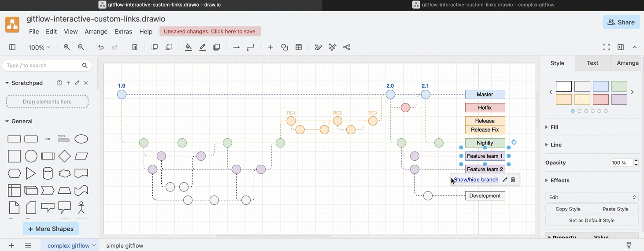Show previous style color palette page

coord(550,92)
